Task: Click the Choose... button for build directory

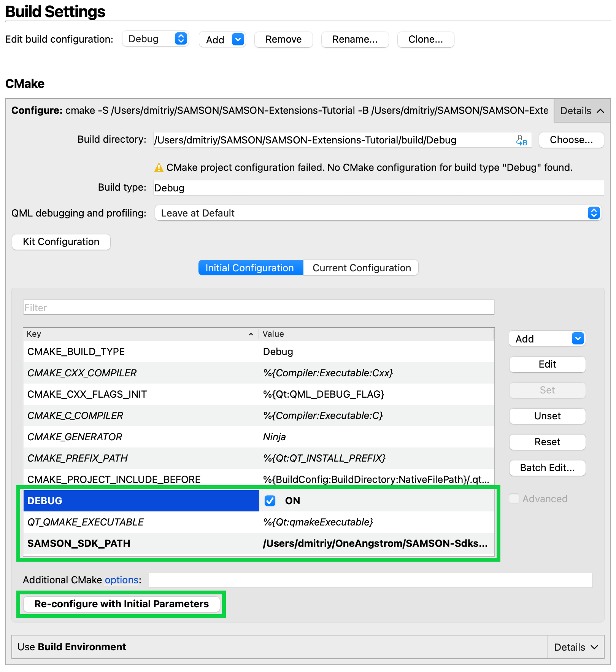Action: [571, 140]
